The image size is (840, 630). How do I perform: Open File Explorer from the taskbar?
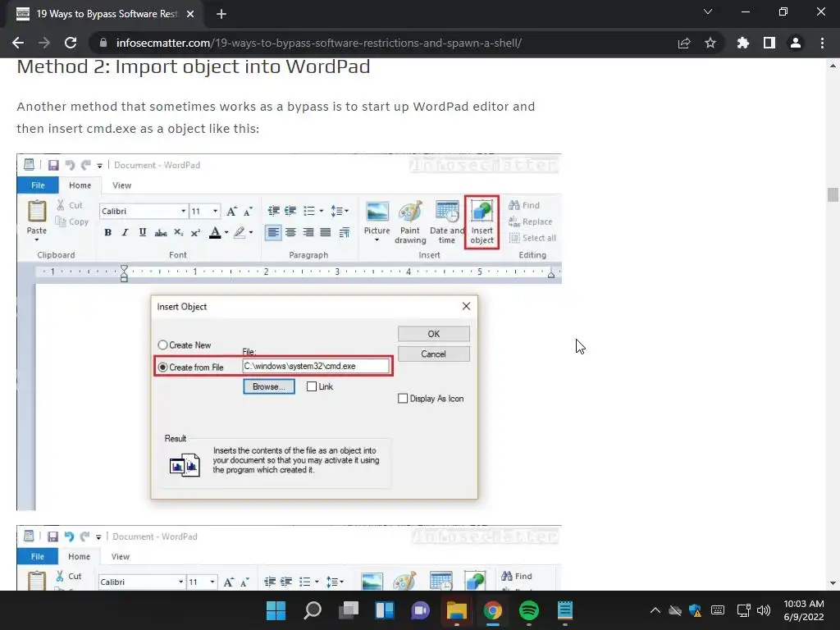click(457, 610)
